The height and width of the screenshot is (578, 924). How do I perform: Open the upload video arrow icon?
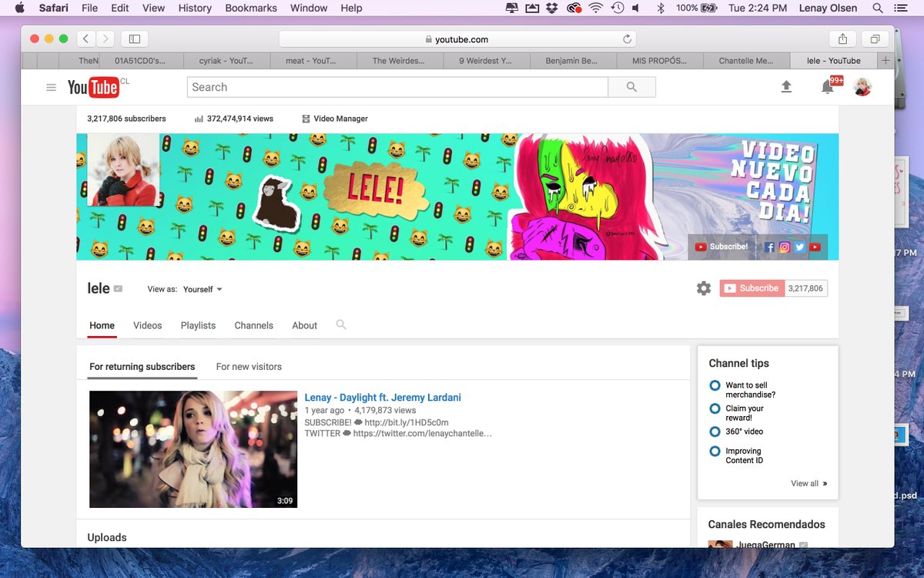point(786,87)
